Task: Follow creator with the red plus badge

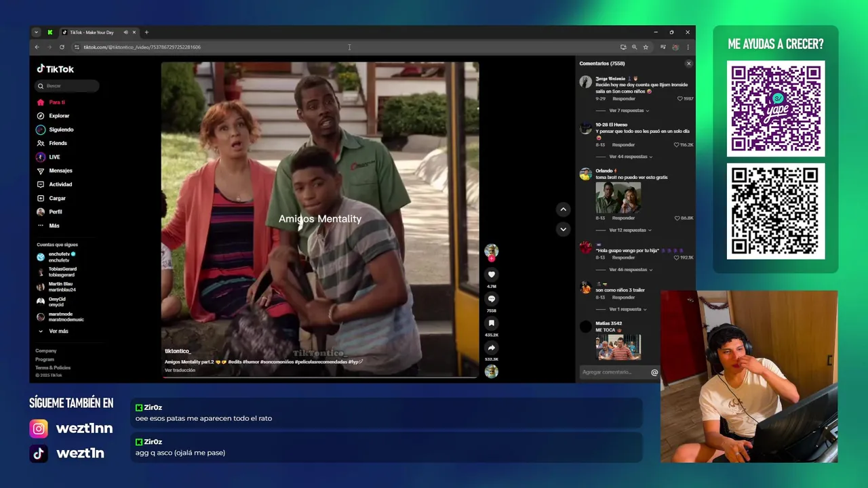Action: click(492, 258)
